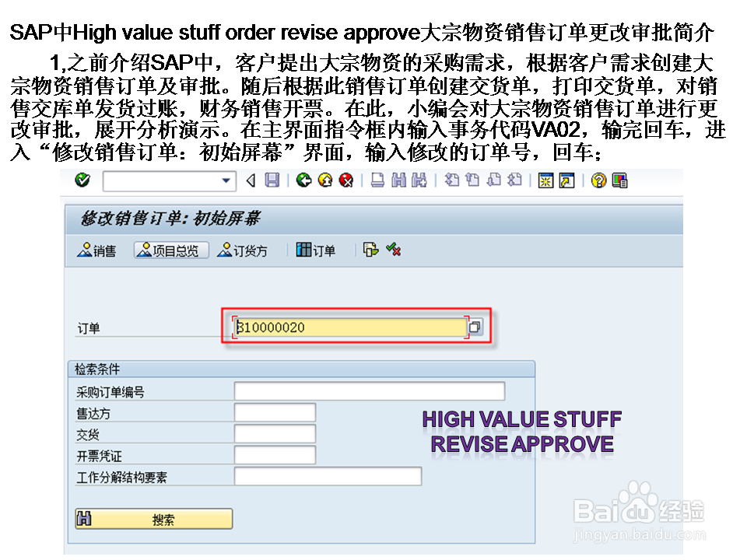Click the green checkmark Enter icon
Viewport: 747px width, 560px height.
coord(82,180)
